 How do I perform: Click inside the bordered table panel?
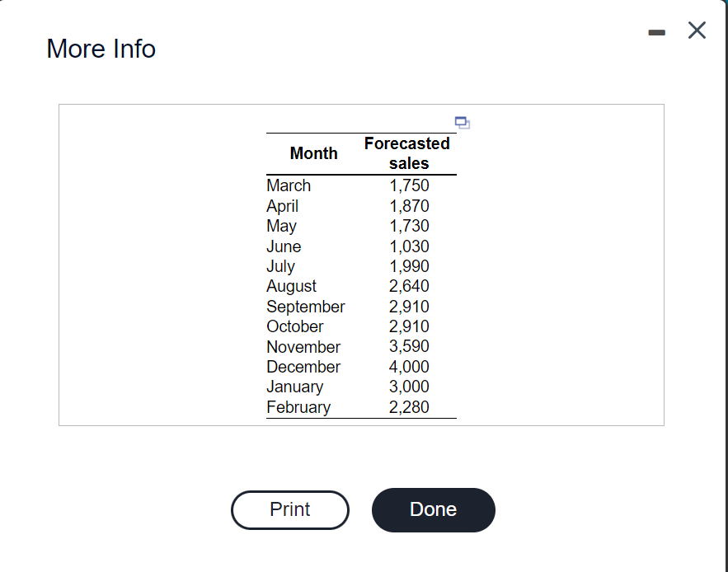point(165,264)
